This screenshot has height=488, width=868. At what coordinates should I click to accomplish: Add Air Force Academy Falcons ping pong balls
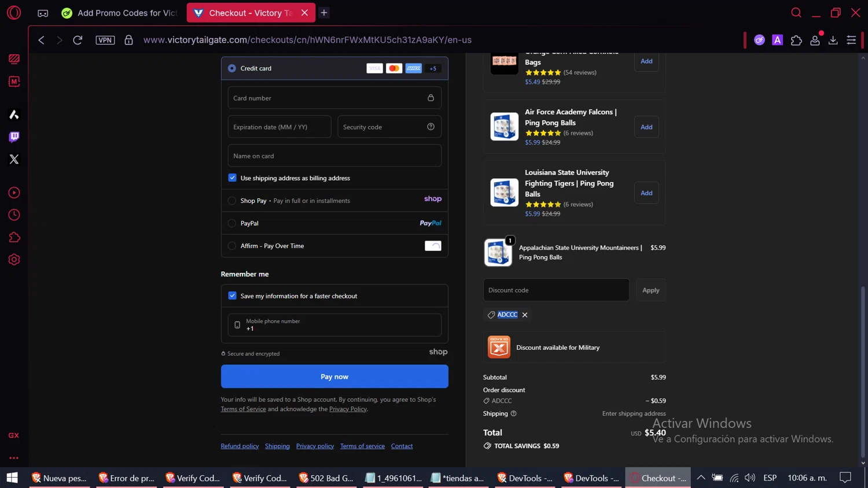coord(646,127)
